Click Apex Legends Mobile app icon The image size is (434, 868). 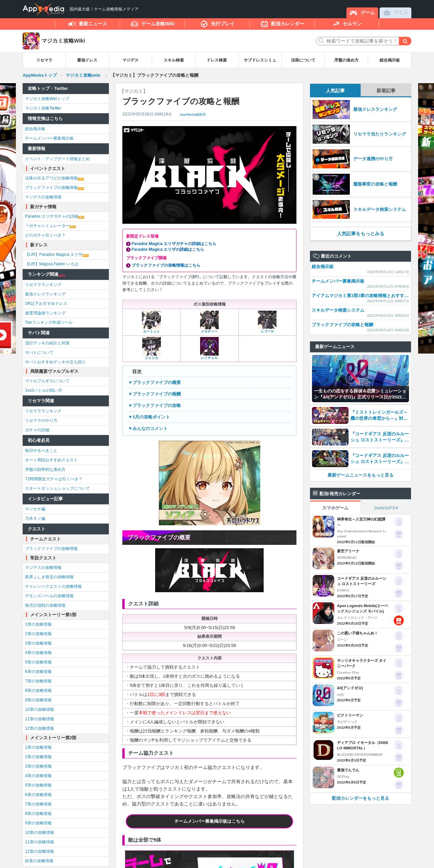(x=323, y=613)
